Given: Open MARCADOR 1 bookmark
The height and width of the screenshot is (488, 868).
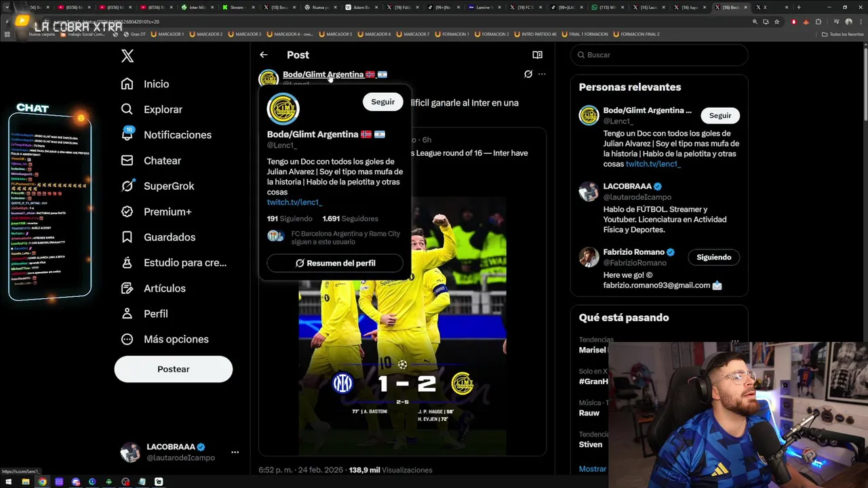Looking at the screenshot, I should pyautogui.click(x=167, y=34).
